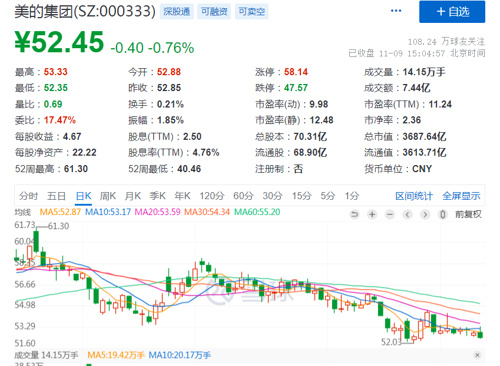
Task: Click the 可卖空 tag
Action: click(x=252, y=12)
